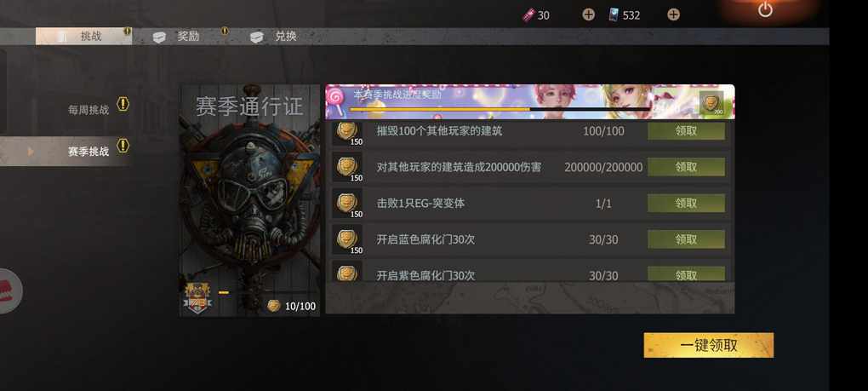Viewport: 868px width, 391px height.
Task: Open the red shop icon at left edge
Action: coord(9,290)
